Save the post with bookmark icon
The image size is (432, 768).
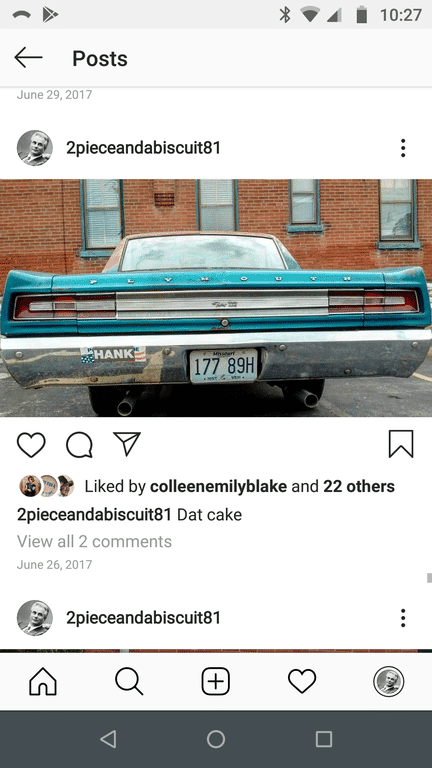[x=401, y=444]
